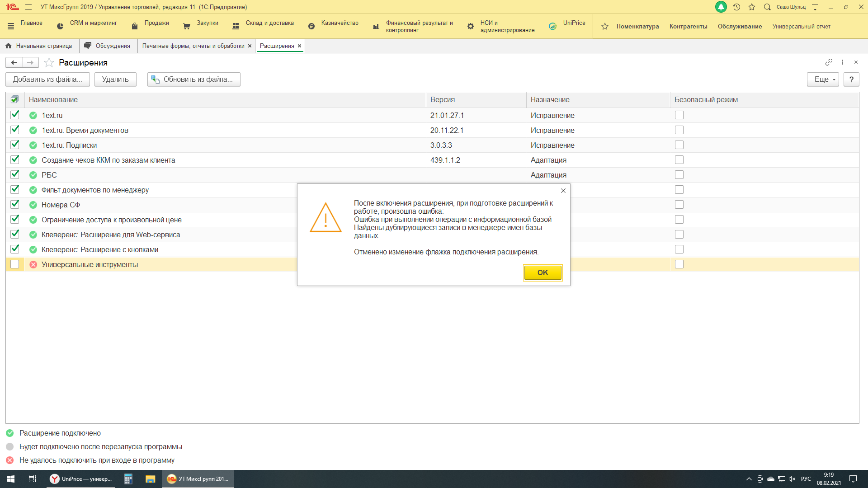Click the forward arrow navigation button
This screenshot has height=488, width=868.
(x=30, y=62)
